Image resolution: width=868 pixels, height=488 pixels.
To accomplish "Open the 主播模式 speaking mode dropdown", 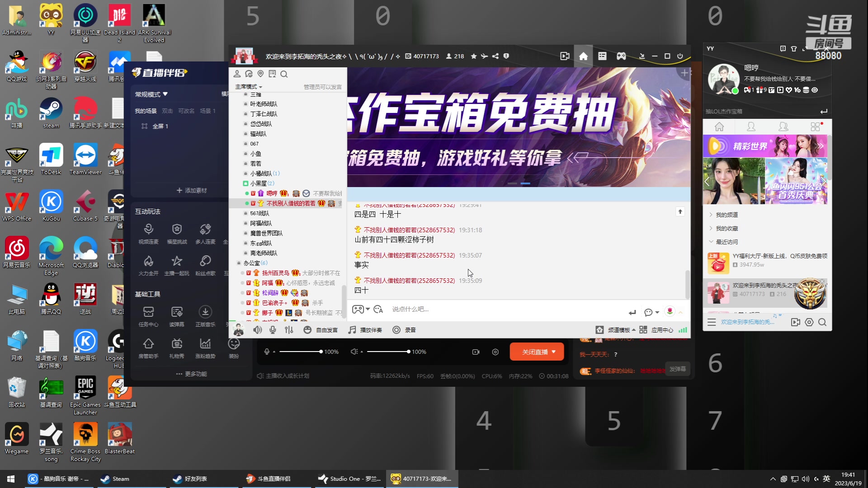I will [247, 86].
